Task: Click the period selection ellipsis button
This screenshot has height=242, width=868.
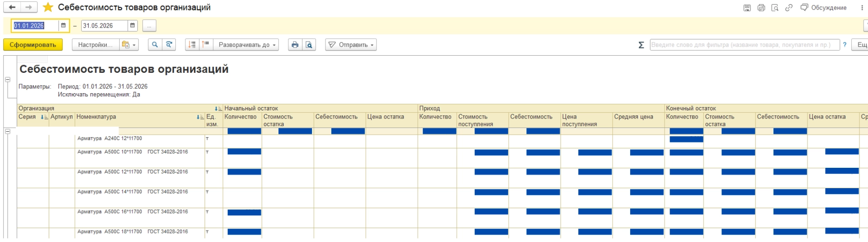Action: 149,26
